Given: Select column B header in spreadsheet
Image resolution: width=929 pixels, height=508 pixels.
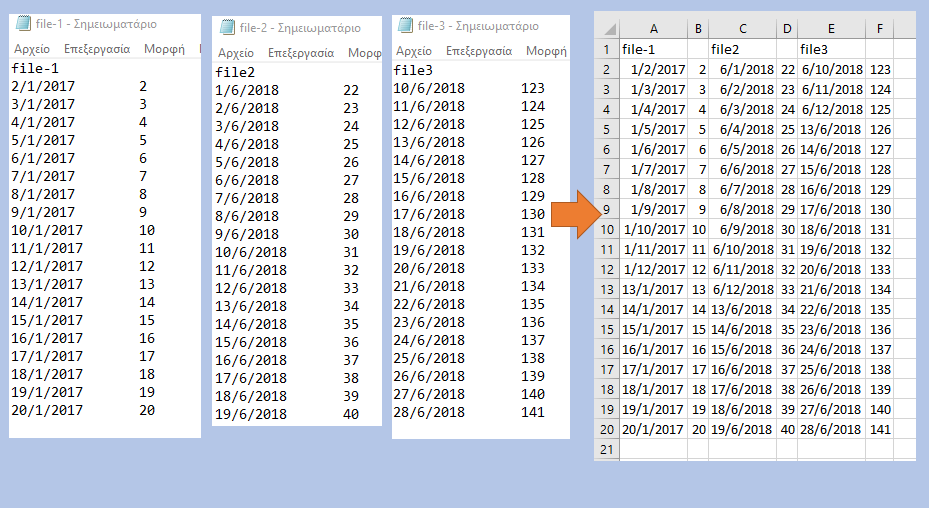Looking at the screenshot, I should (698, 28).
